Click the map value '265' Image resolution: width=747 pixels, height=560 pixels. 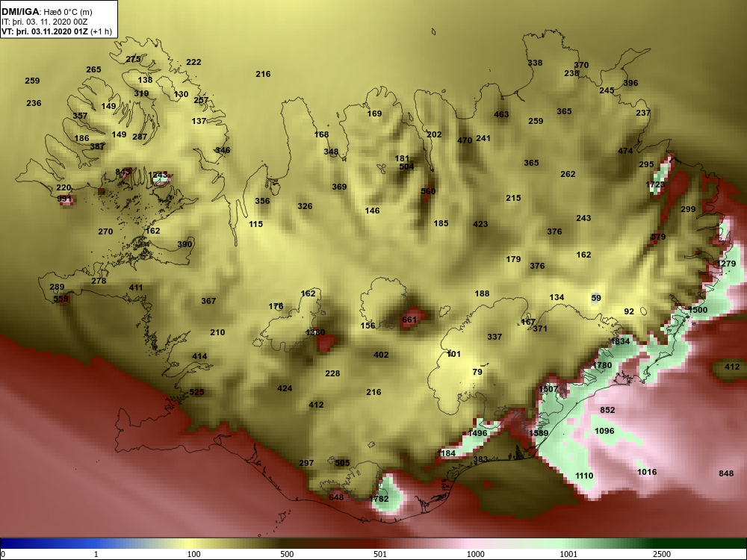point(93,69)
